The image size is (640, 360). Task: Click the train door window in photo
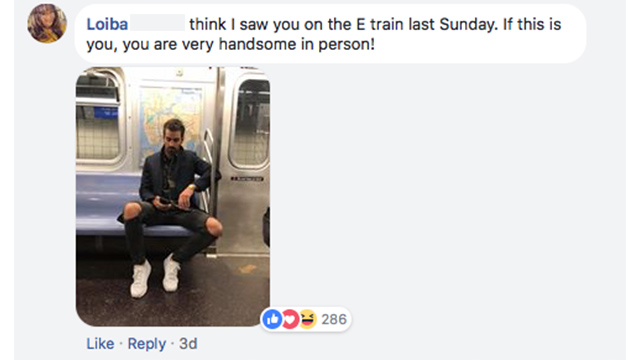249,122
